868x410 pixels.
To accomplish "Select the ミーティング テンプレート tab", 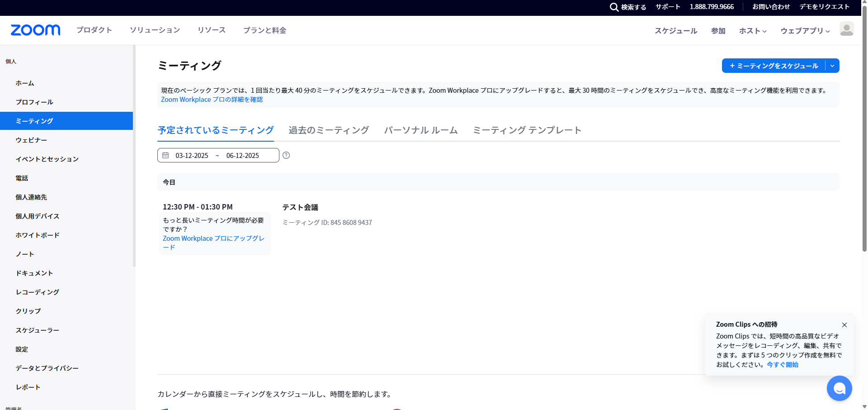I will tap(527, 130).
